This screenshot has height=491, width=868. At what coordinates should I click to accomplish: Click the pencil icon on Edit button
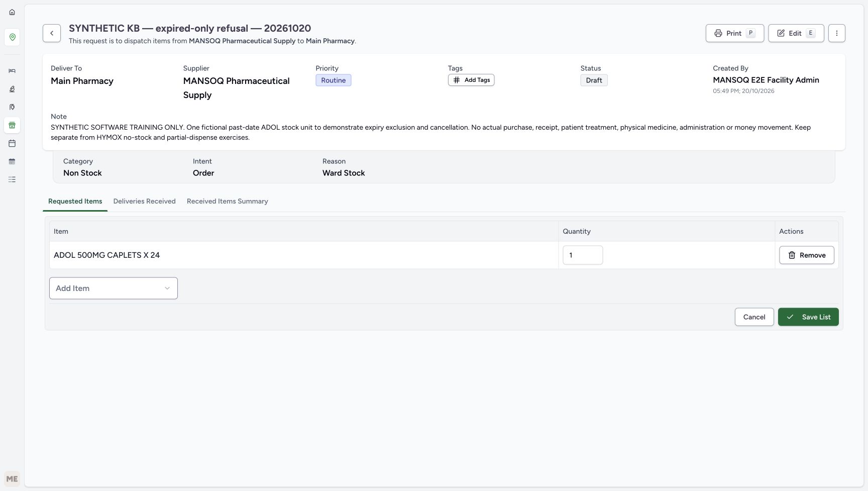[x=781, y=33]
